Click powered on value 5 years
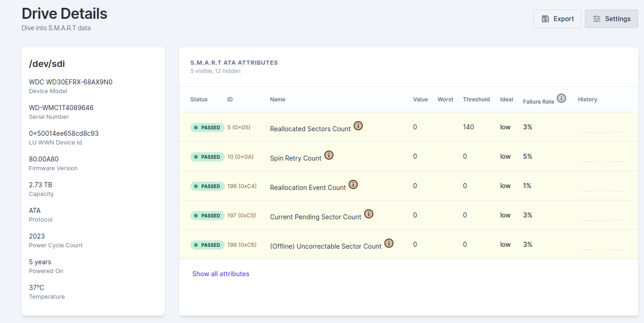Screen dimensions: 644x323 coord(40,262)
